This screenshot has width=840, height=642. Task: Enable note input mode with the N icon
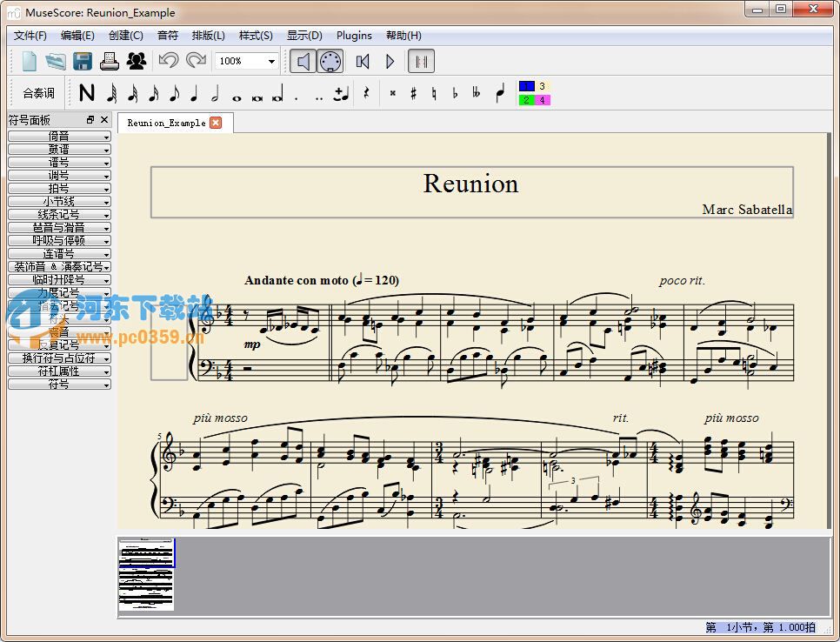pos(84,93)
